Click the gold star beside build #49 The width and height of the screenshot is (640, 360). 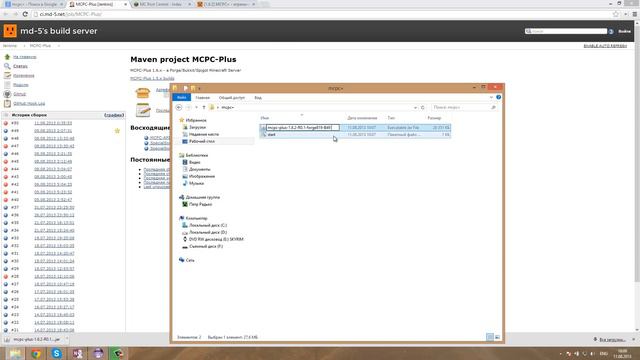tap(117, 131)
